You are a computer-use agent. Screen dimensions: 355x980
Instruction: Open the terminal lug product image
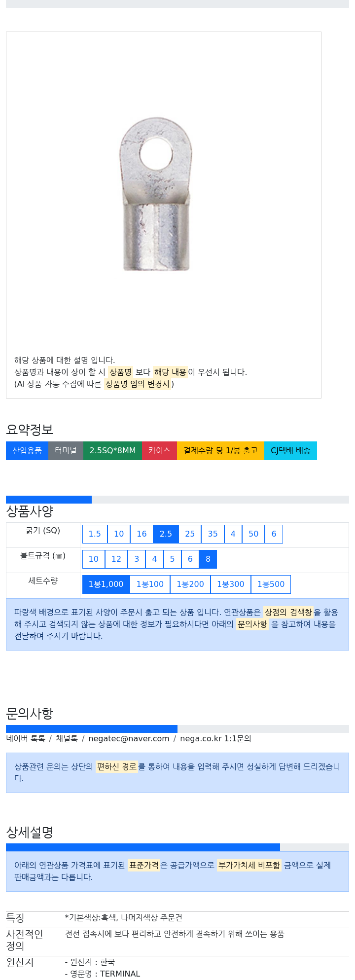[x=156, y=194]
